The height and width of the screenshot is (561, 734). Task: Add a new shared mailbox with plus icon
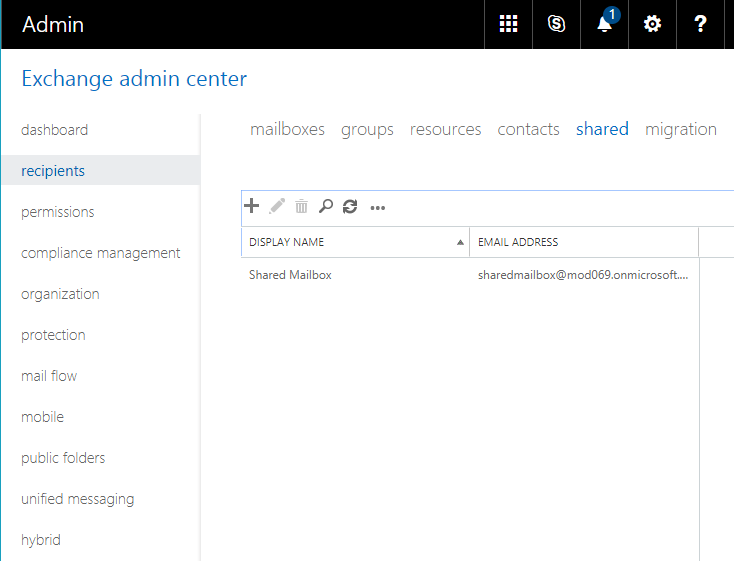point(252,206)
